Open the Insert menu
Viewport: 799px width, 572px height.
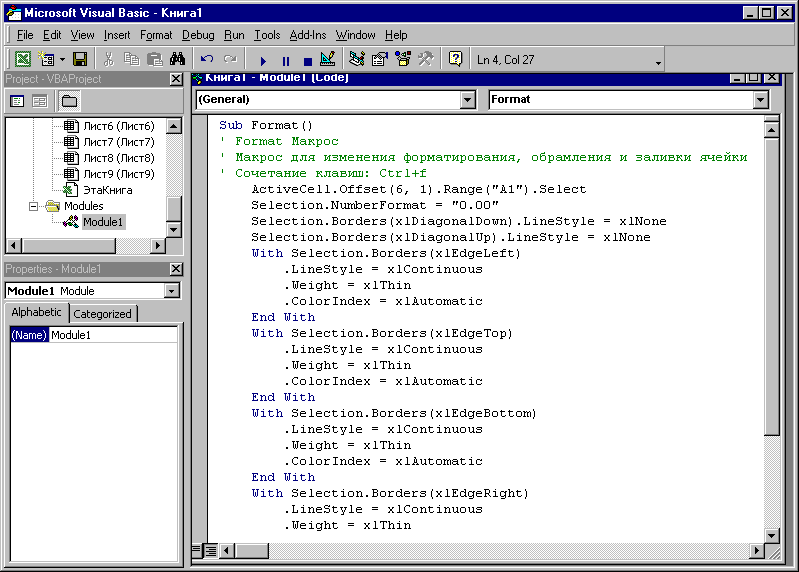(x=117, y=35)
